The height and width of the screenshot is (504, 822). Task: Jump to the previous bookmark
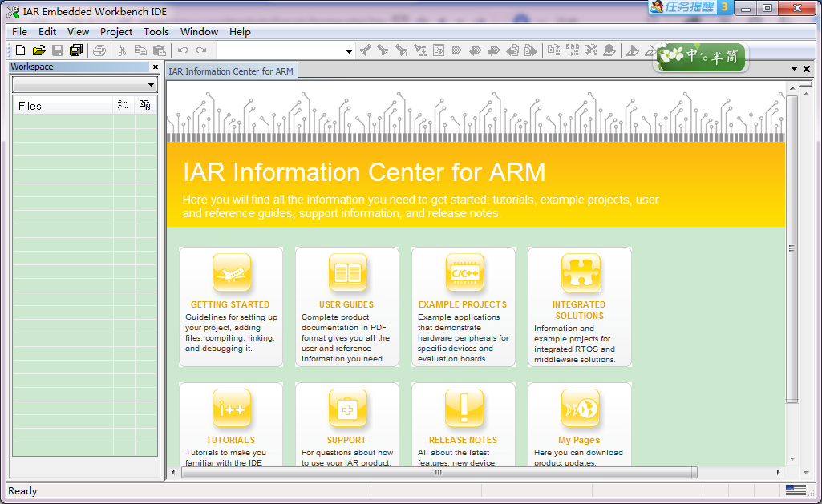pos(476,50)
